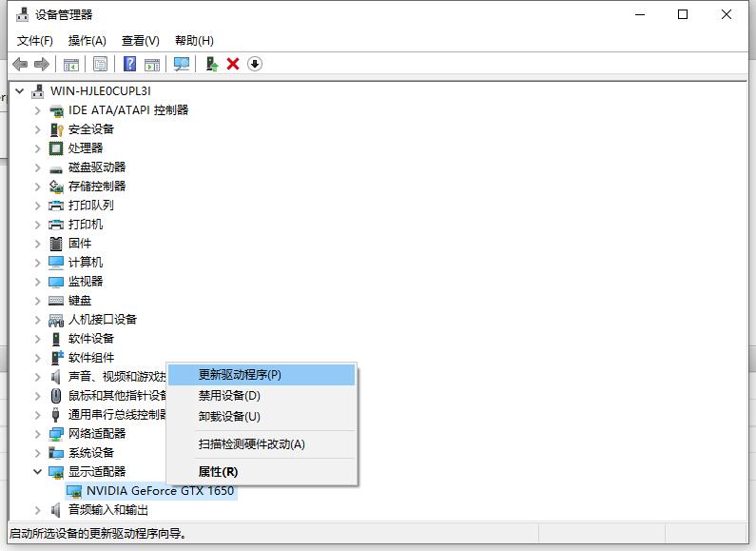
Task: Click the computer icon next to WIN-HJLE0CUPL3I
Action: point(38,91)
